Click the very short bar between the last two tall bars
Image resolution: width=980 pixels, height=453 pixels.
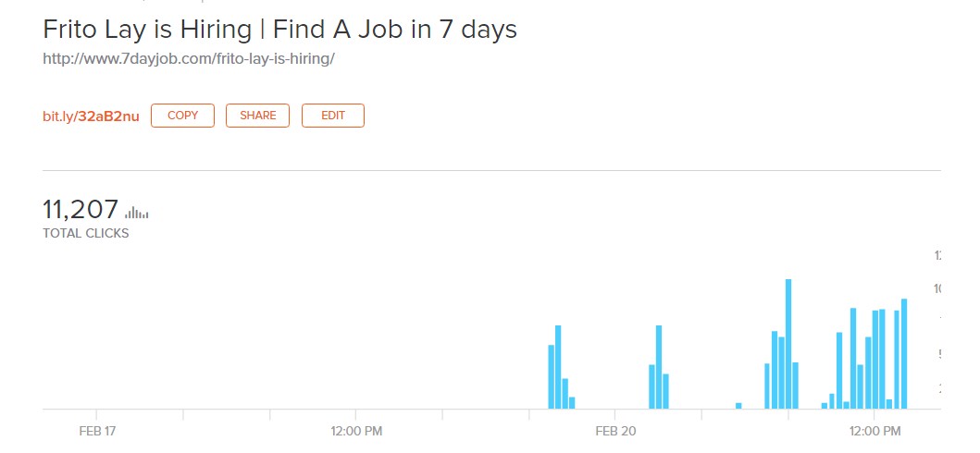point(889,403)
